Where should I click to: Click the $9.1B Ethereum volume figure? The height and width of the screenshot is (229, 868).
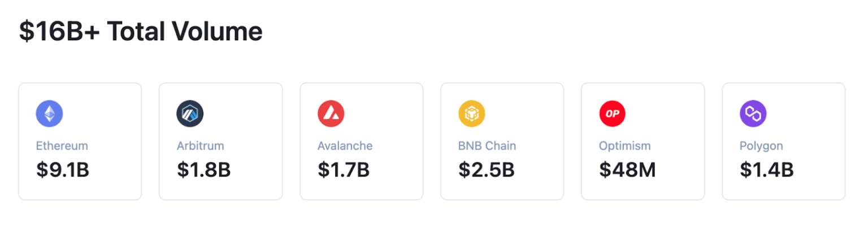click(63, 170)
